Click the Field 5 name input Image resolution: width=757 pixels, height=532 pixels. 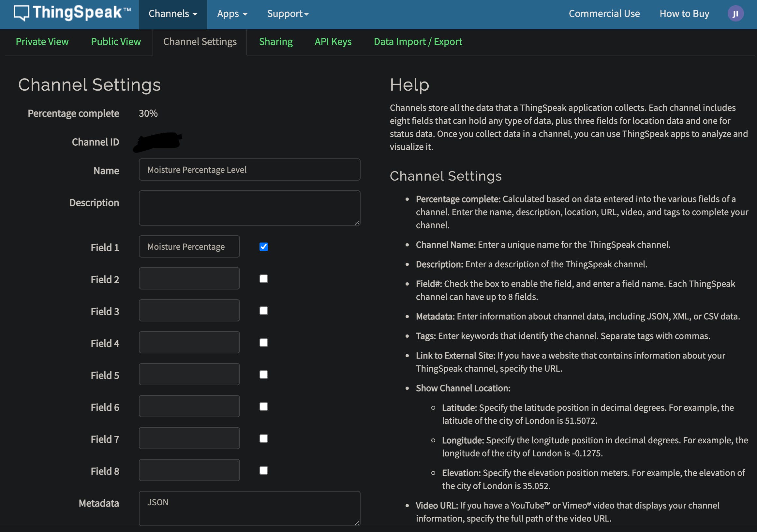[x=189, y=375]
